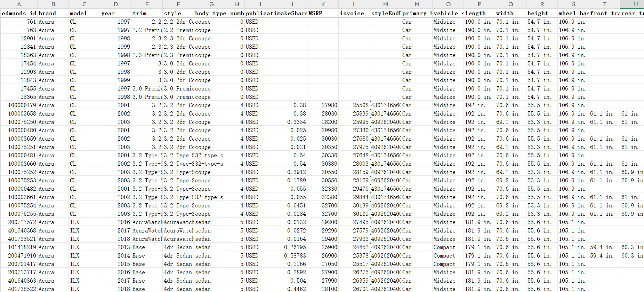Image resolution: width=644 pixels, height=292 pixels.
Task: Click the invoice cell showing 24452
Action: [x=354, y=247]
